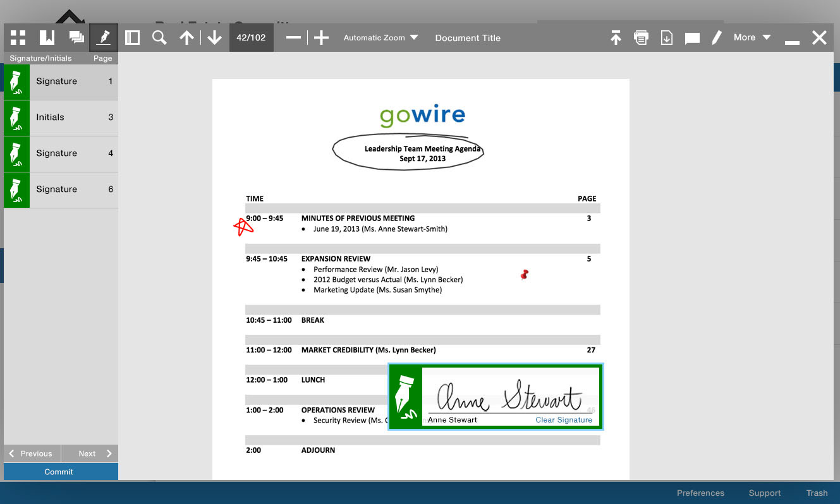Click the red star annotation
Viewport: 840px width, 504px height.
point(243,227)
